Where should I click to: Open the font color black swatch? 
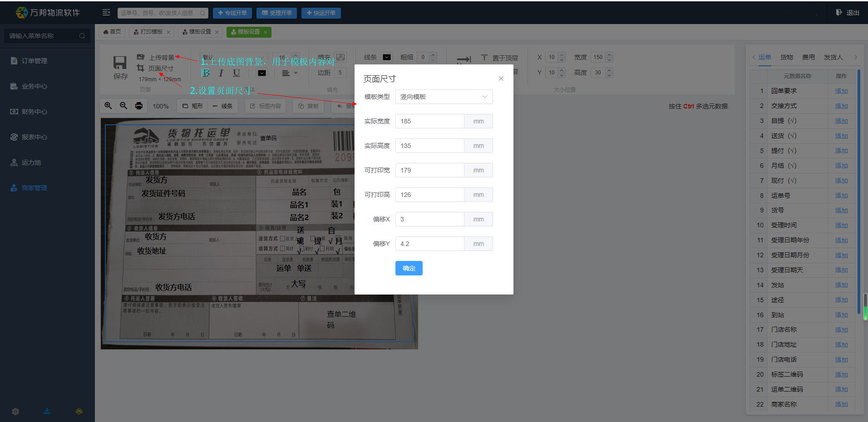pyautogui.click(x=262, y=73)
